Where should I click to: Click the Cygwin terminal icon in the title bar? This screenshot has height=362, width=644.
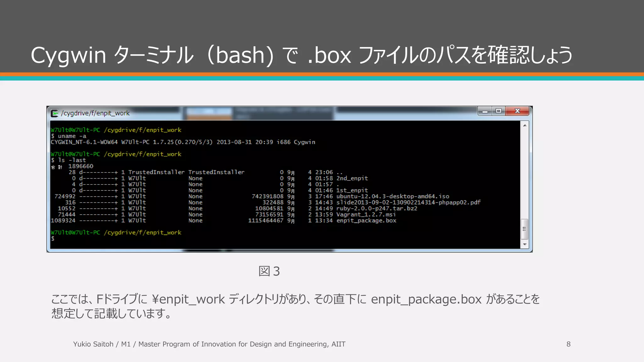(x=55, y=113)
